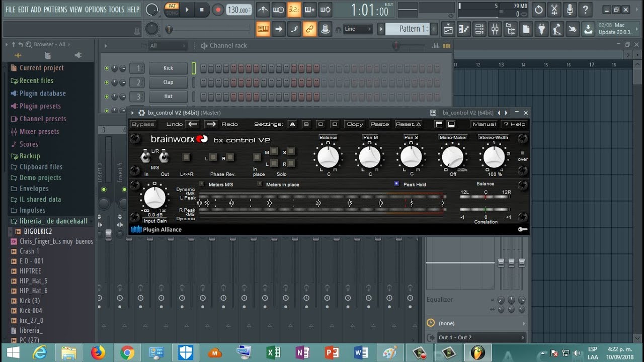Open the Mixer view icon
The image size is (644, 362).
(495, 29)
